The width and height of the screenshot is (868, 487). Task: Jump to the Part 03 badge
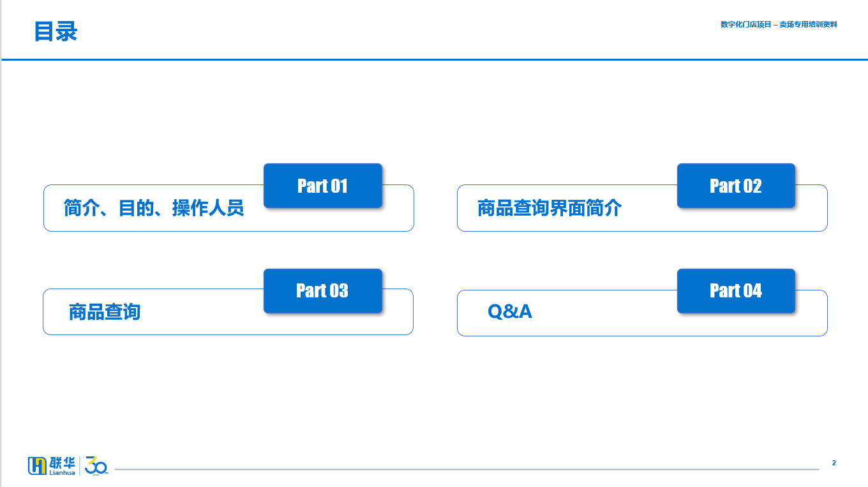[323, 291]
